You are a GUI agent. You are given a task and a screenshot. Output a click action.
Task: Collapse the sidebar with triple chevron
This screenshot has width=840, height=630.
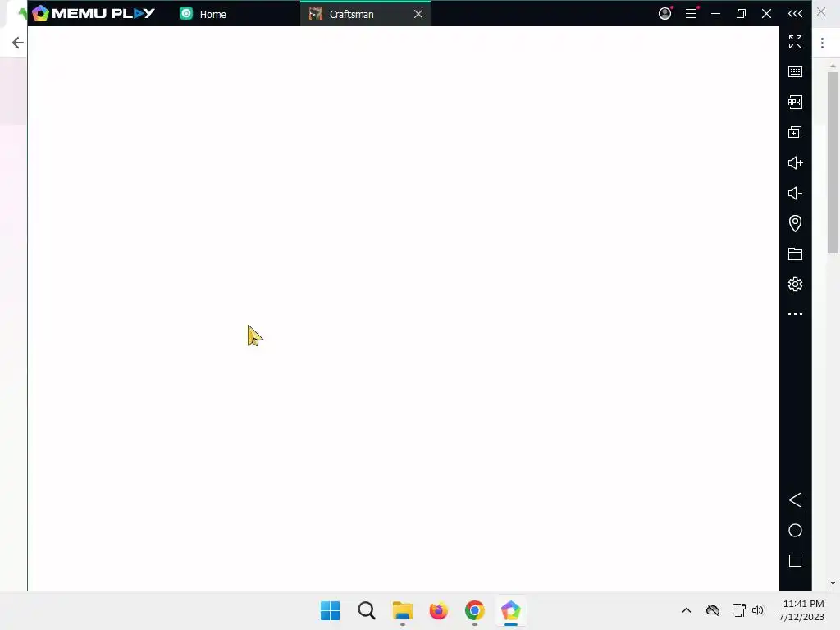click(x=795, y=13)
